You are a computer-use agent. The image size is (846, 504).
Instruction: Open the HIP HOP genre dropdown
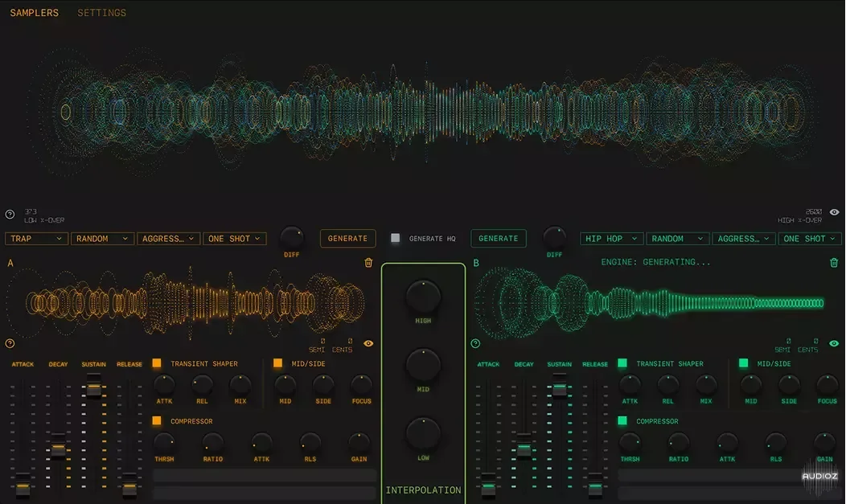(611, 238)
